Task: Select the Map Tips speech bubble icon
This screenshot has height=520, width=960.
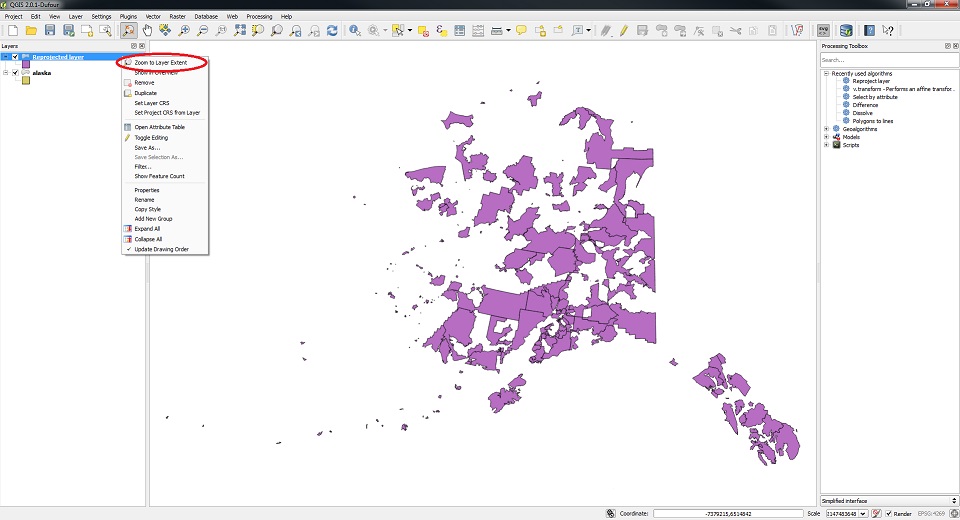Action: coord(521,30)
